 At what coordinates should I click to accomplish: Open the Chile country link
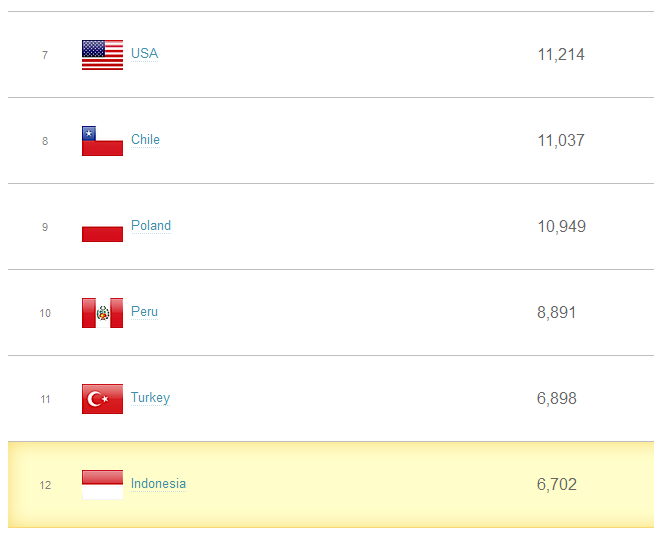(145, 140)
